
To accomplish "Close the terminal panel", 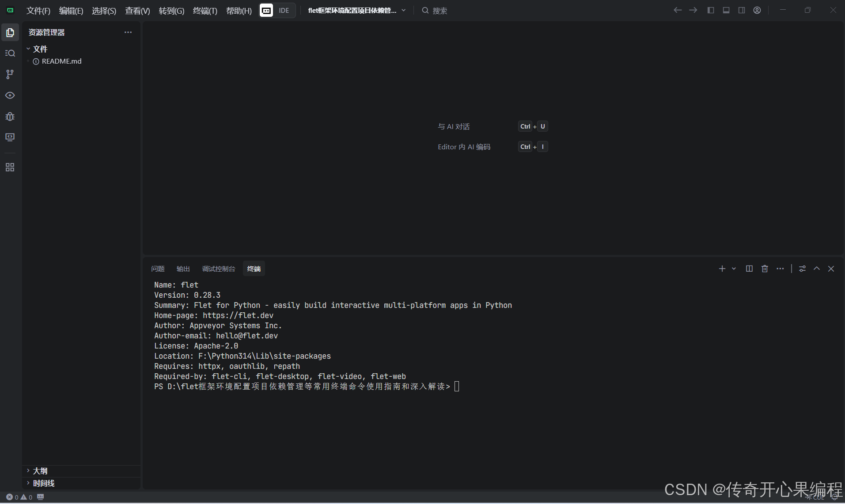I will click(831, 269).
